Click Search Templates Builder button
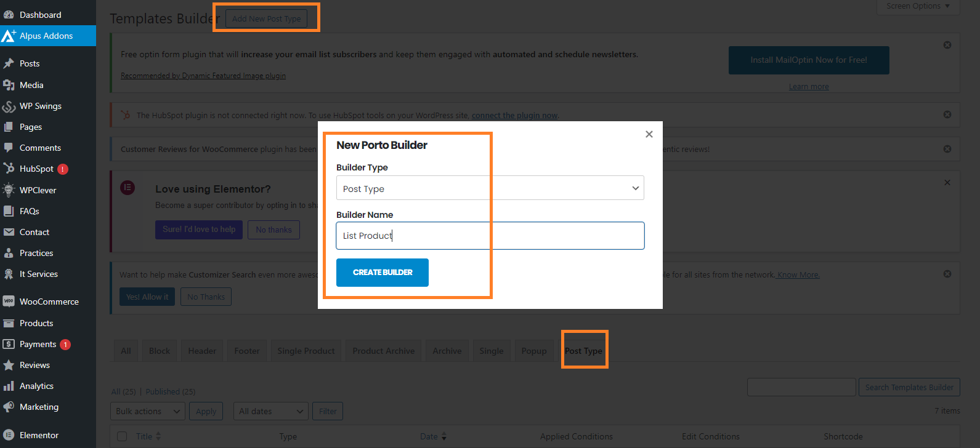The image size is (980, 448). click(909, 387)
